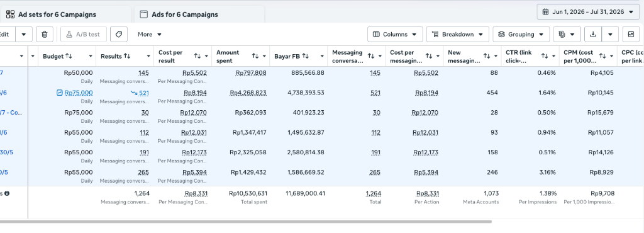Open the More menu
Image resolution: width=644 pixels, height=233 pixels.
pyautogui.click(x=149, y=35)
